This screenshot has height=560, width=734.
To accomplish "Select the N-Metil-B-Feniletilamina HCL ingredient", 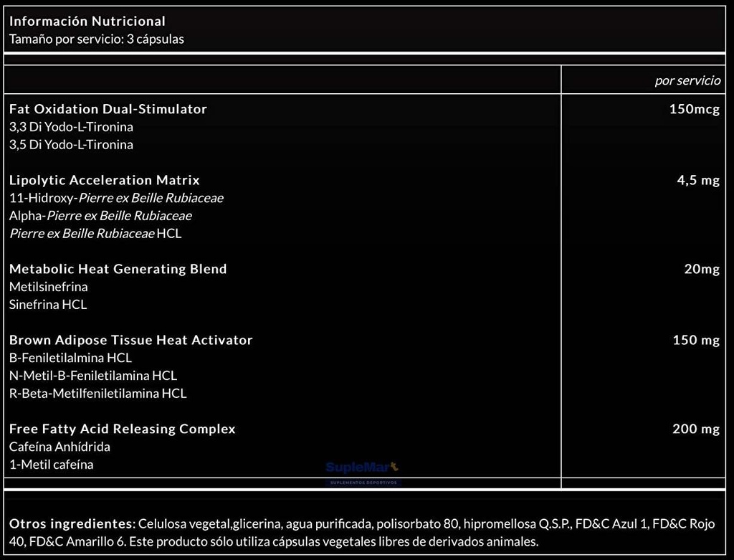I will pyautogui.click(x=92, y=375).
